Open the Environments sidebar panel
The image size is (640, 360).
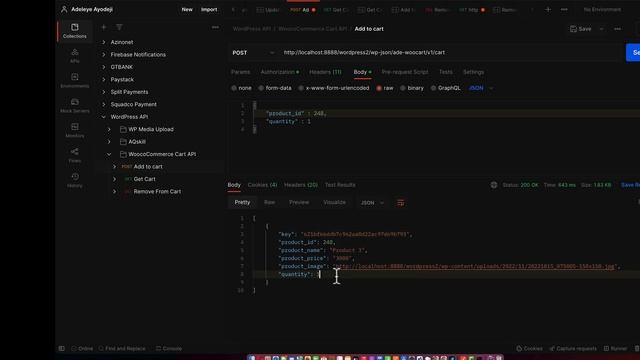point(75,81)
